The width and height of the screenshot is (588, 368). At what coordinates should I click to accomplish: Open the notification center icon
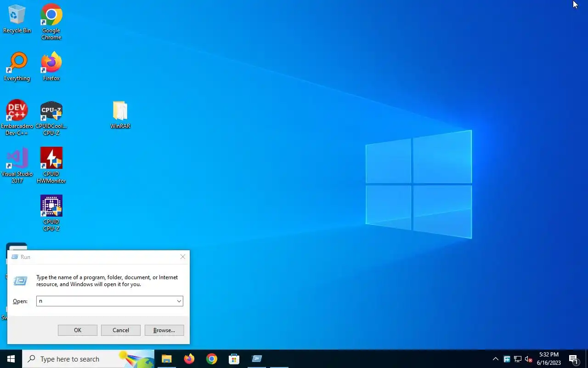573,359
